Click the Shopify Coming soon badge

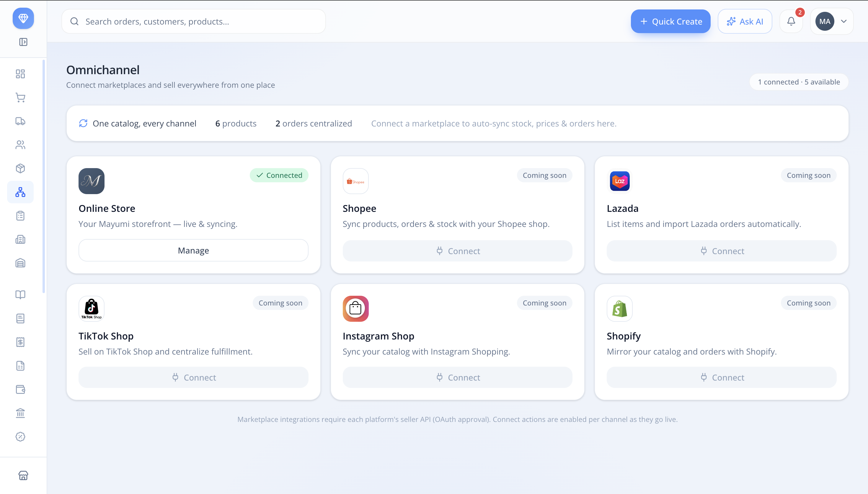[x=808, y=303]
